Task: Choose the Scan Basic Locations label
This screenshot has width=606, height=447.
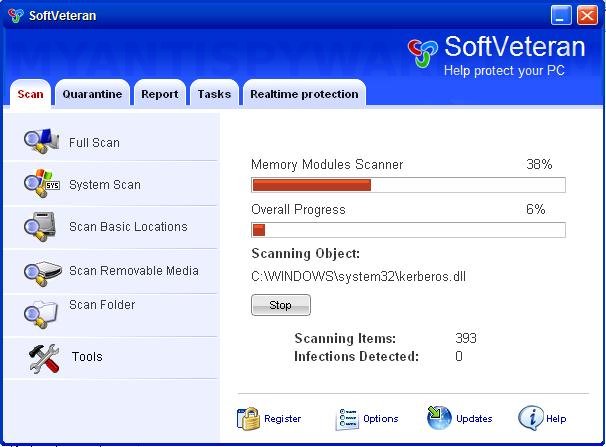Action: coord(128,226)
